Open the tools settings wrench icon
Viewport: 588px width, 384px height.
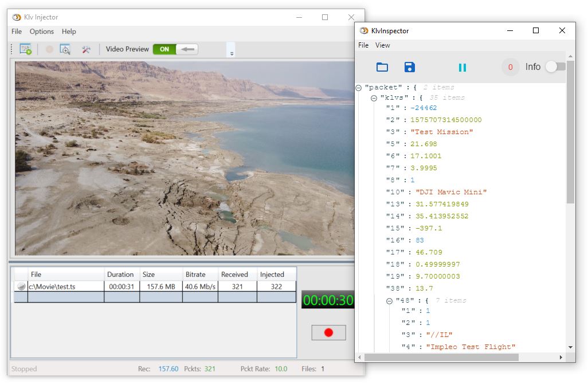(x=86, y=49)
